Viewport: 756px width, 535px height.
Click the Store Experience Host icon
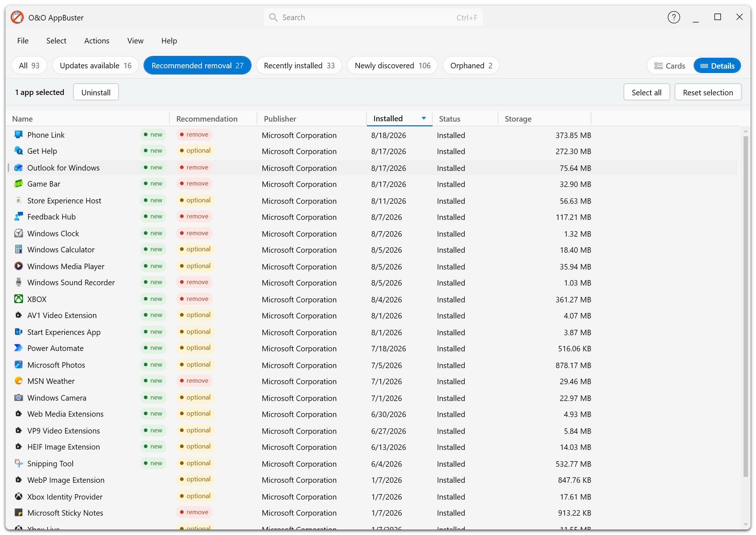[18, 200]
